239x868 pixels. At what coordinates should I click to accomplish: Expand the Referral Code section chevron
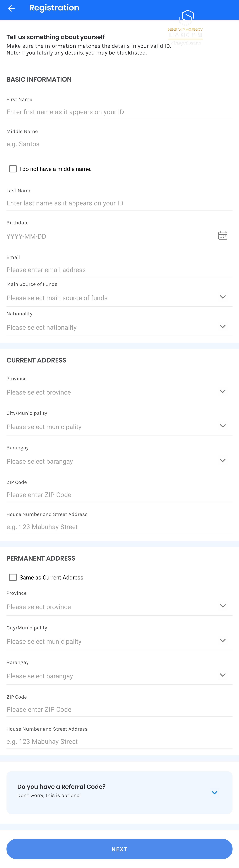tap(214, 793)
